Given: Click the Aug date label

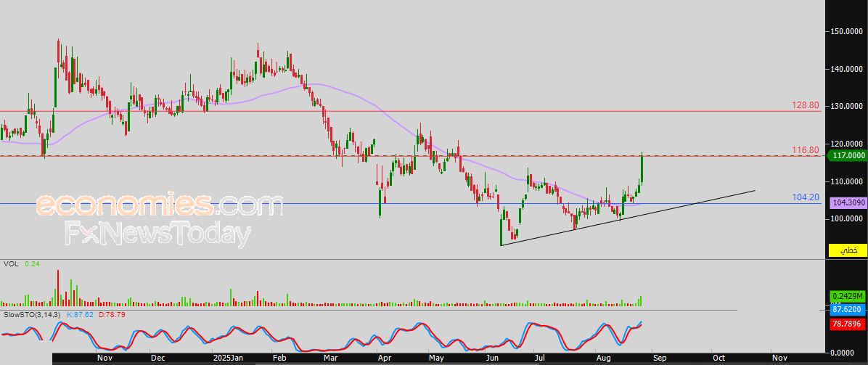Looking at the screenshot, I should pyautogui.click(x=602, y=359).
